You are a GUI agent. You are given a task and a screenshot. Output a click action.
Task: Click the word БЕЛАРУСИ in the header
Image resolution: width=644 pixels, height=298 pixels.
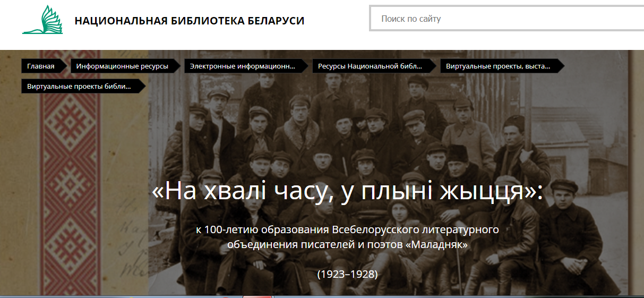(276, 21)
